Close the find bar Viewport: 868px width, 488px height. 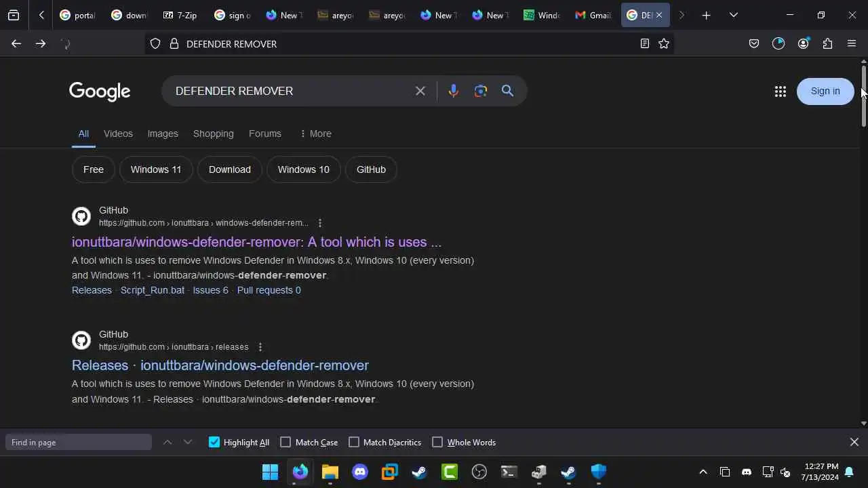[854, 442]
